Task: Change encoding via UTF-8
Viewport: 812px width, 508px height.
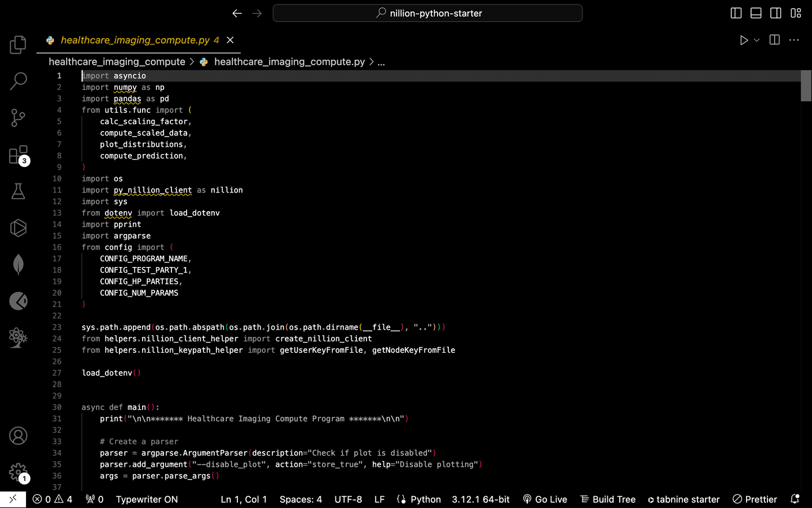Action: [x=348, y=499]
